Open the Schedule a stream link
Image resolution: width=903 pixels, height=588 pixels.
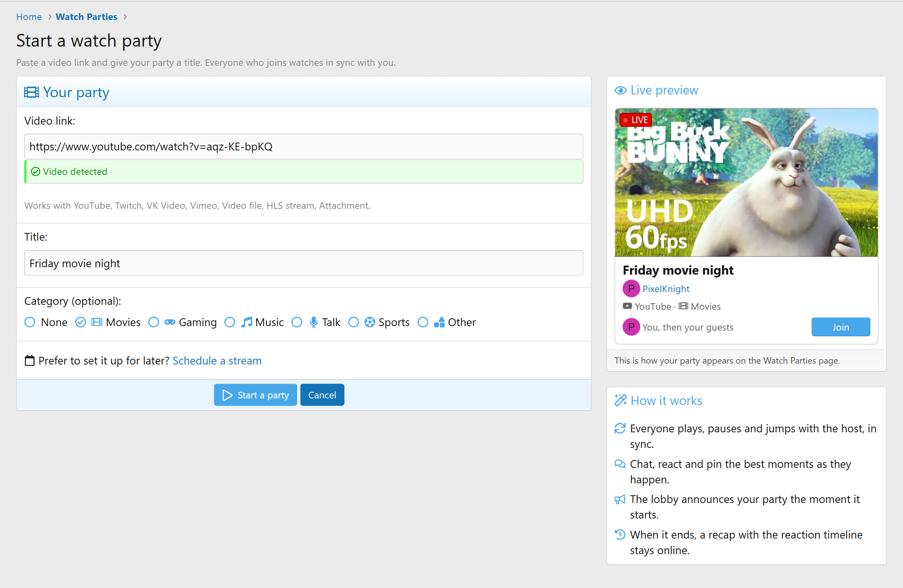click(217, 360)
